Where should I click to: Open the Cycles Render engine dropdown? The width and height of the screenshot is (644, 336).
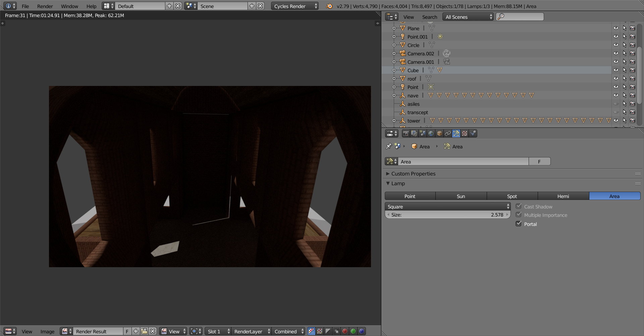(x=295, y=6)
